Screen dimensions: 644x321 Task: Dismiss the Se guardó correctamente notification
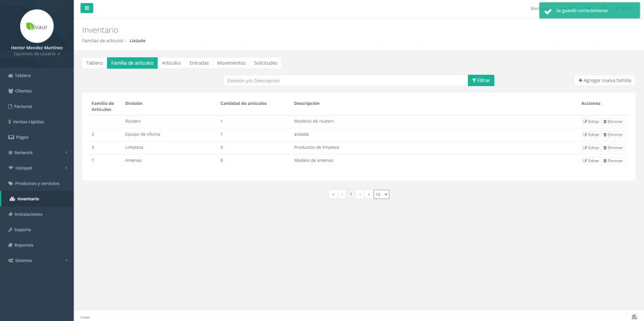coord(589,11)
